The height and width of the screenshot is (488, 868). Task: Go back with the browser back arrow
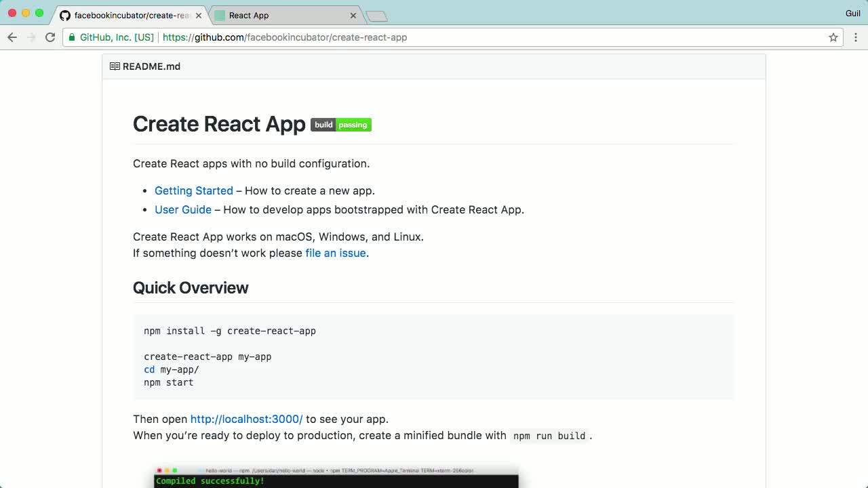point(12,37)
